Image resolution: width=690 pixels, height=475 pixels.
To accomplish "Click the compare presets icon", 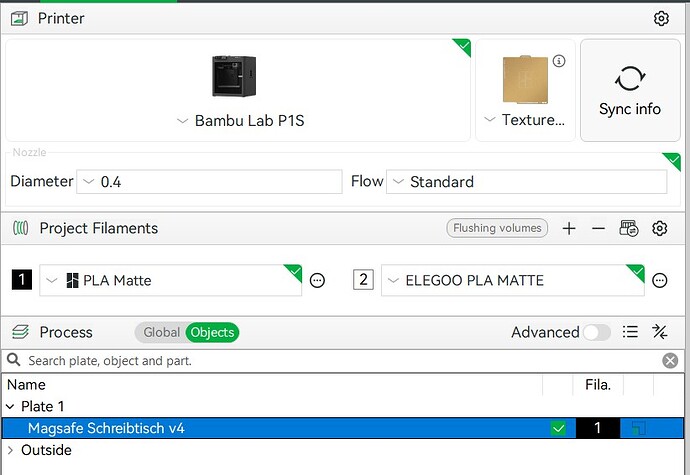I will click(660, 331).
